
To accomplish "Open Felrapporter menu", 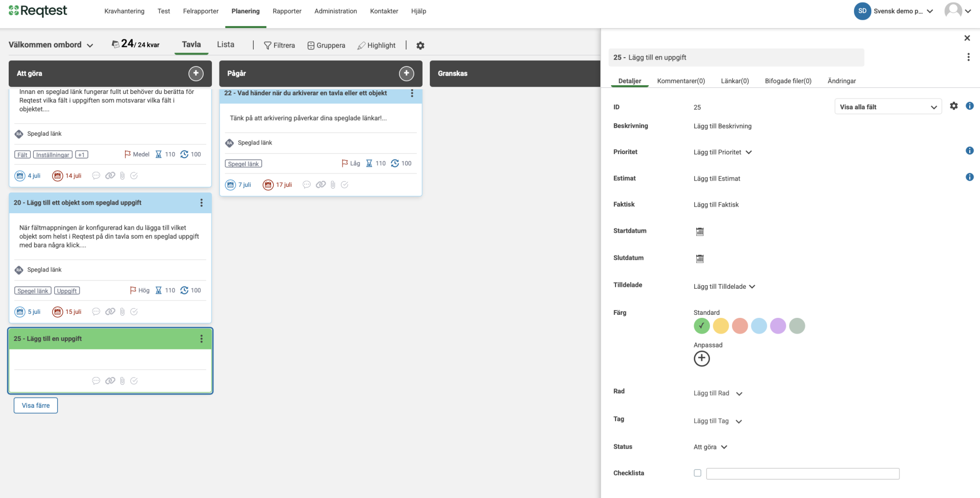I will [201, 11].
